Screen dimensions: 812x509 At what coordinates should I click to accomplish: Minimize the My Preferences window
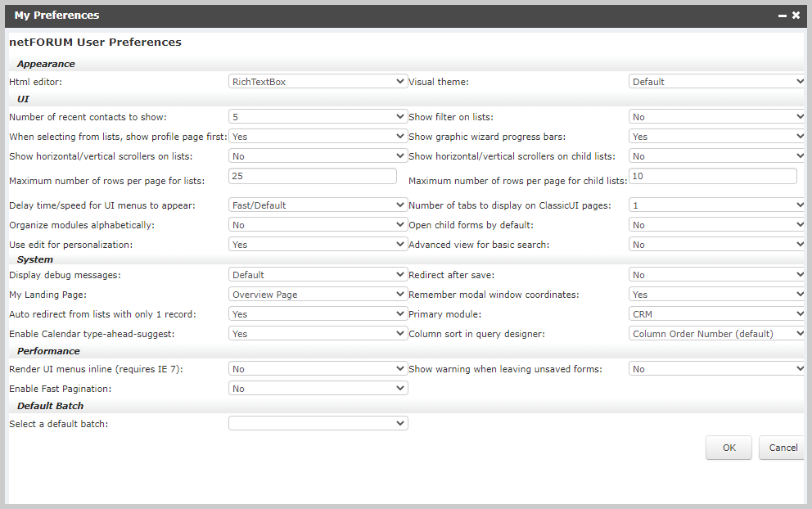783,15
